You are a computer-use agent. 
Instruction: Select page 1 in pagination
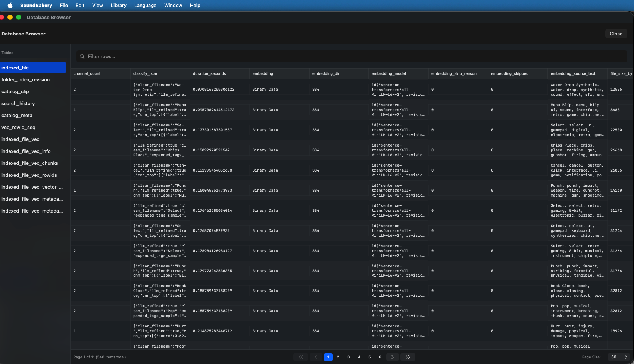(328, 357)
